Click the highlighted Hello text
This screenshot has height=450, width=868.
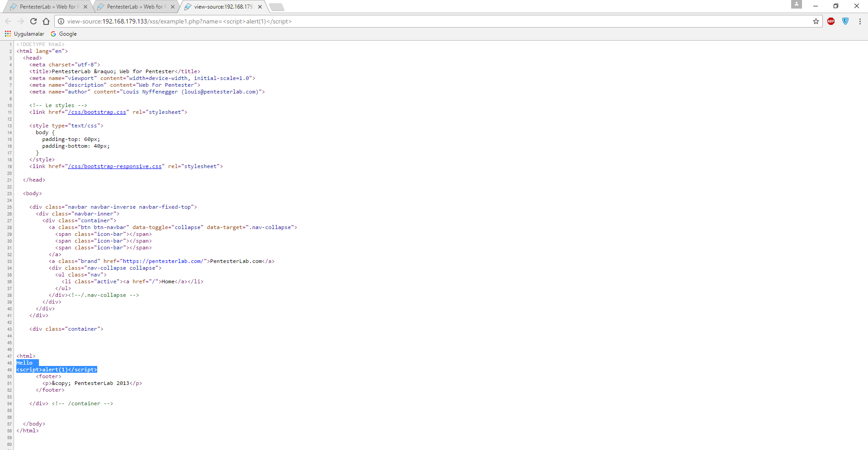(24, 363)
